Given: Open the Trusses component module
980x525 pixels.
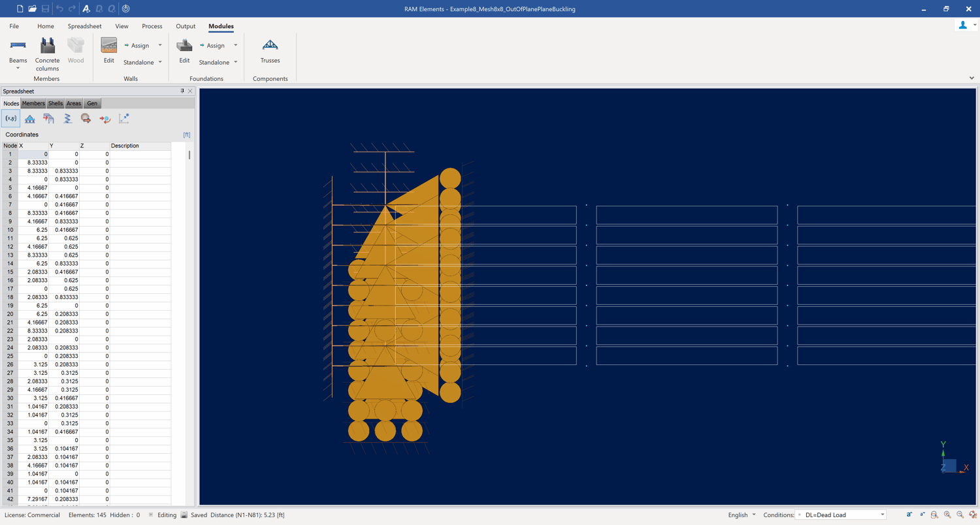Looking at the screenshot, I should 270,50.
